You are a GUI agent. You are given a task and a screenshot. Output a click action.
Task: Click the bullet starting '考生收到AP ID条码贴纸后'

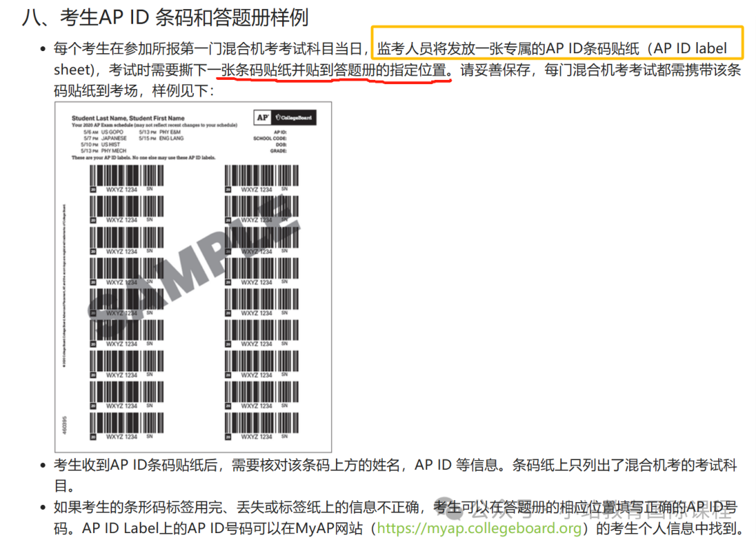point(395,475)
